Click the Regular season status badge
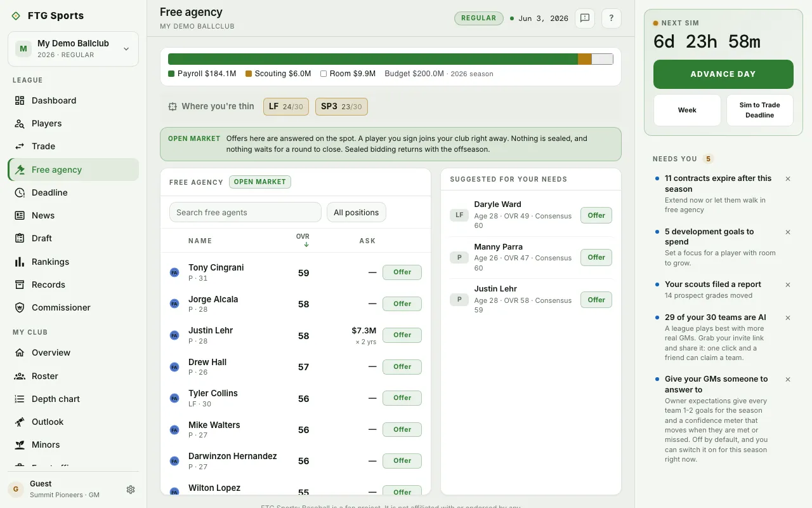 point(478,18)
